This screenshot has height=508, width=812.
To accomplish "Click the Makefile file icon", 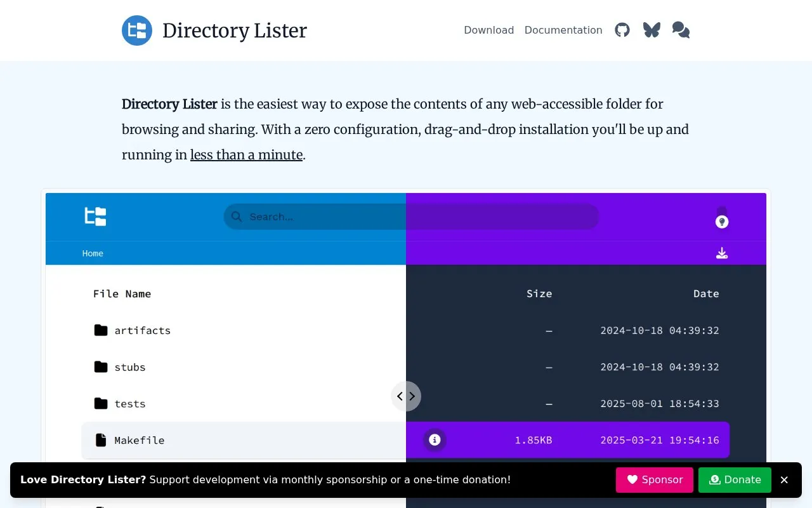I will [101, 440].
